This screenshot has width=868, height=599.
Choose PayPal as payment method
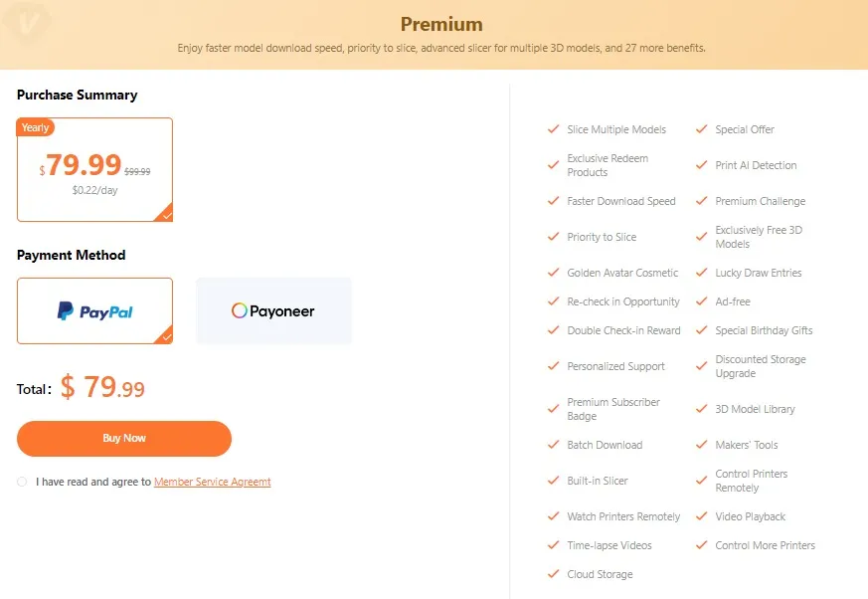[x=94, y=310]
